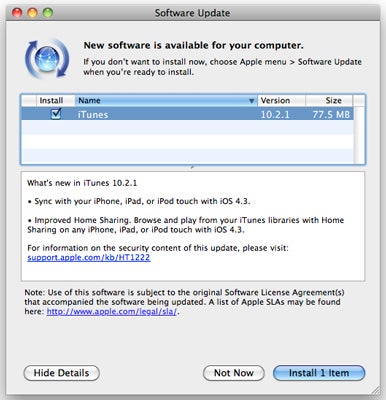Uncheck the iTunes install checkbox
This screenshot has width=386, height=400.
pyautogui.click(x=56, y=114)
